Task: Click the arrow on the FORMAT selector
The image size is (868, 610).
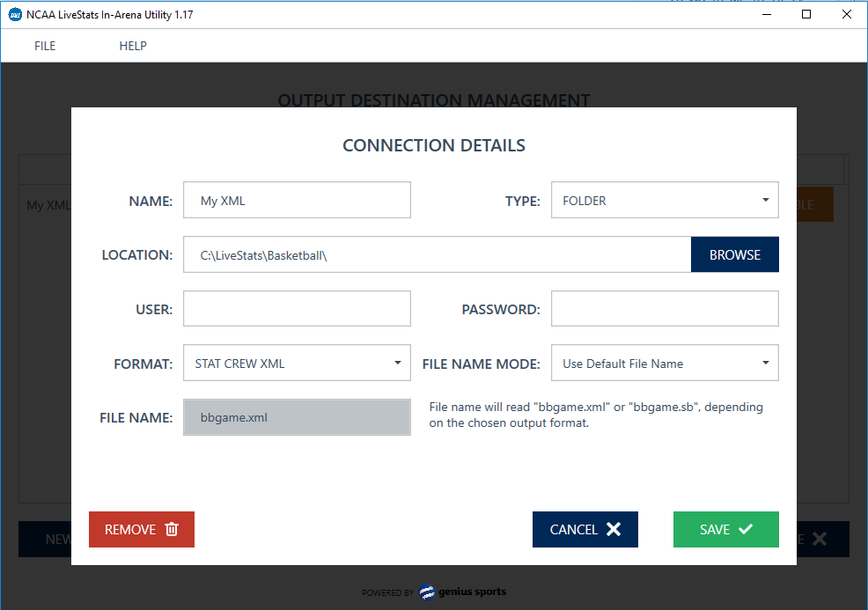Action: pyautogui.click(x=397, y=363)
